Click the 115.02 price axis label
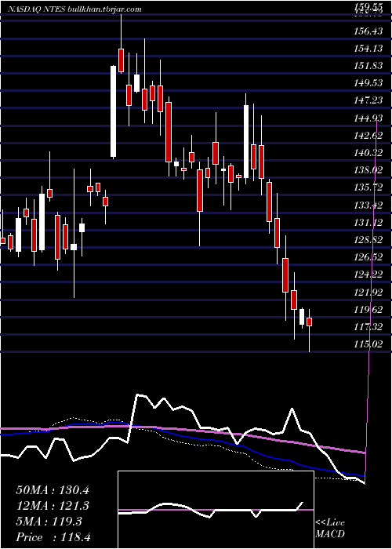 (x=368, y=344)
